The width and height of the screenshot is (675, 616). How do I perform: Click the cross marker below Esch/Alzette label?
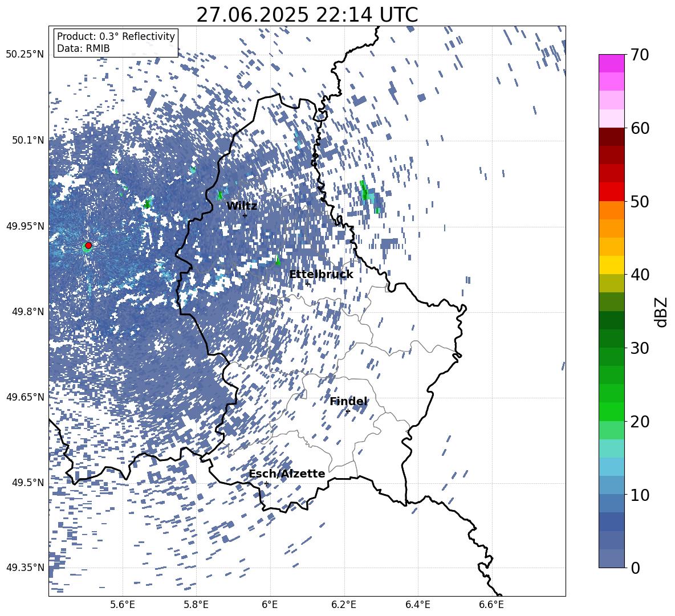click(266, 483)
